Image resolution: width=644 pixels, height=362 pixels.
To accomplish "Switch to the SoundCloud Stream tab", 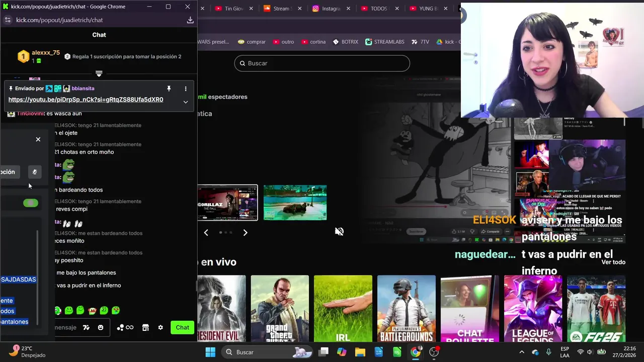I will point(278,9).
